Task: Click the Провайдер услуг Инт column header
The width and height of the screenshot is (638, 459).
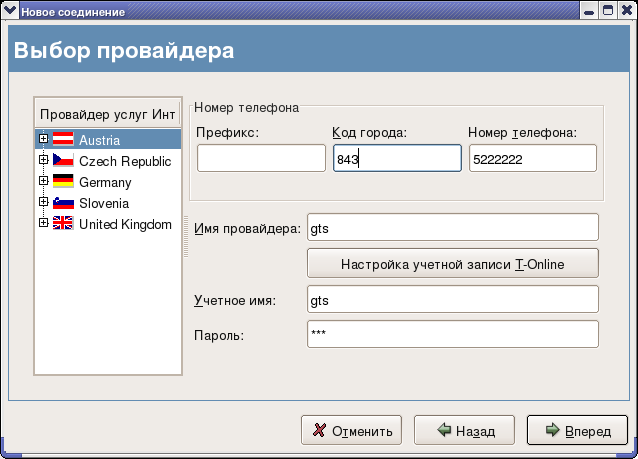Action: [x=108, y=115]
